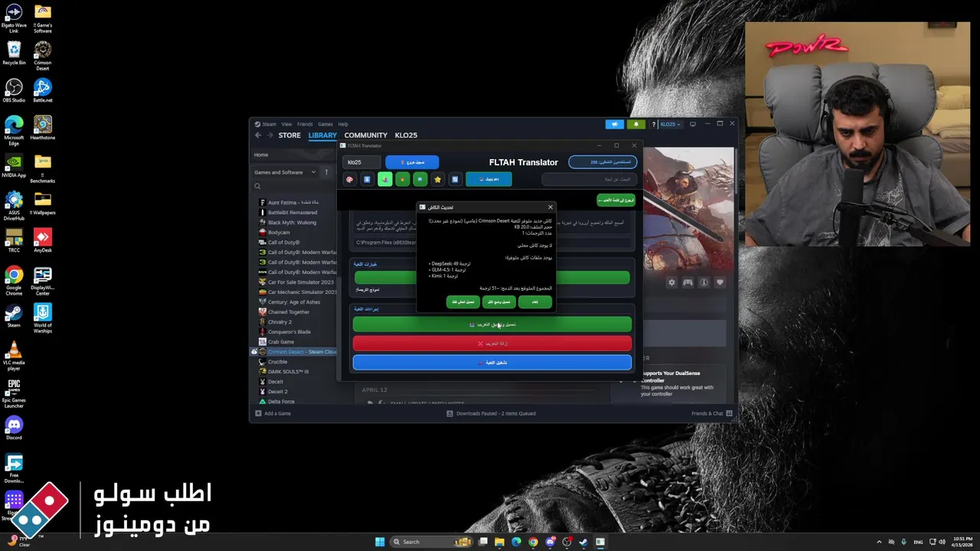Show hidden icons chevron in system tray
The width and height of the screenshot is (980, 551).
(879, 542)
